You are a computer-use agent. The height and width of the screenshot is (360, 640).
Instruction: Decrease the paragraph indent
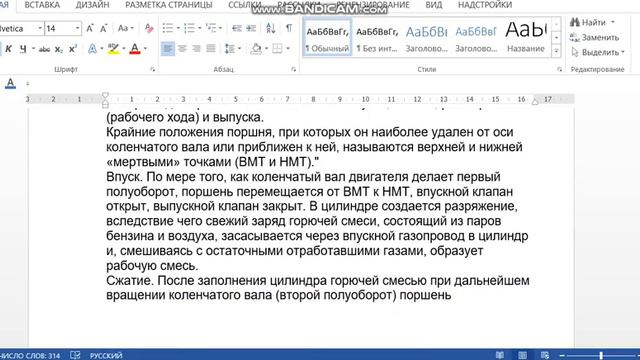[x=237, y=28]
